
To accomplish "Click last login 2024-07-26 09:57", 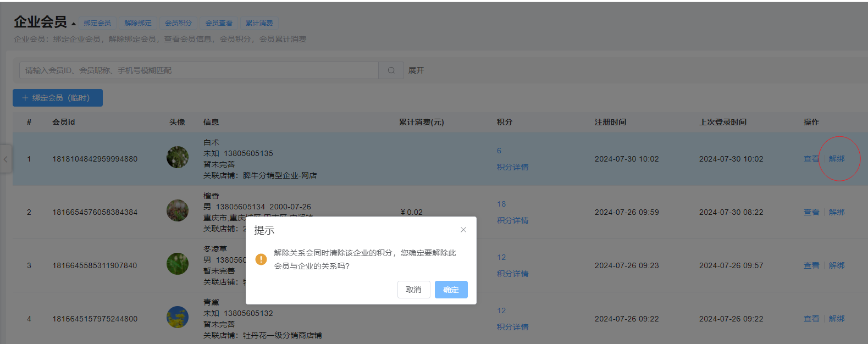I will click(x=731, y=265).
